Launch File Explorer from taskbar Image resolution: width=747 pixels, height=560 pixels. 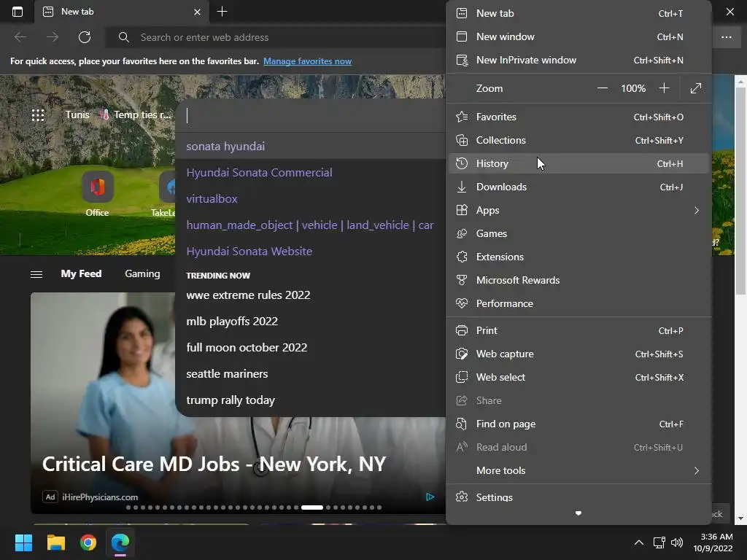(x=55, y=542)
